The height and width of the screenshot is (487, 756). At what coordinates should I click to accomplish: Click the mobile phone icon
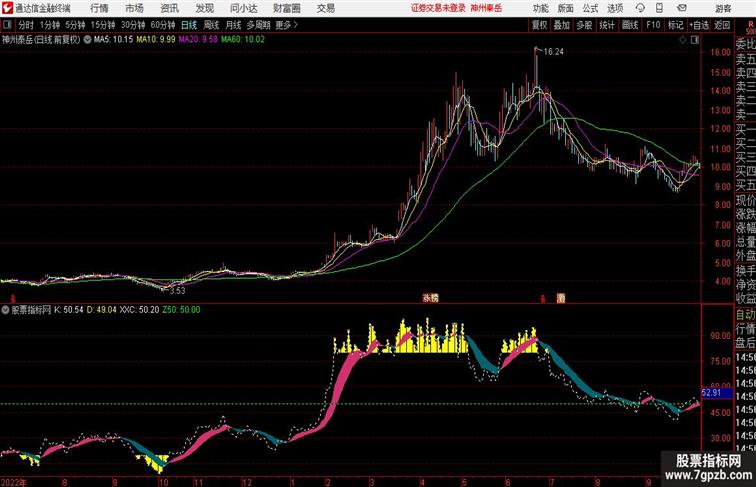(x=659, y=8)
